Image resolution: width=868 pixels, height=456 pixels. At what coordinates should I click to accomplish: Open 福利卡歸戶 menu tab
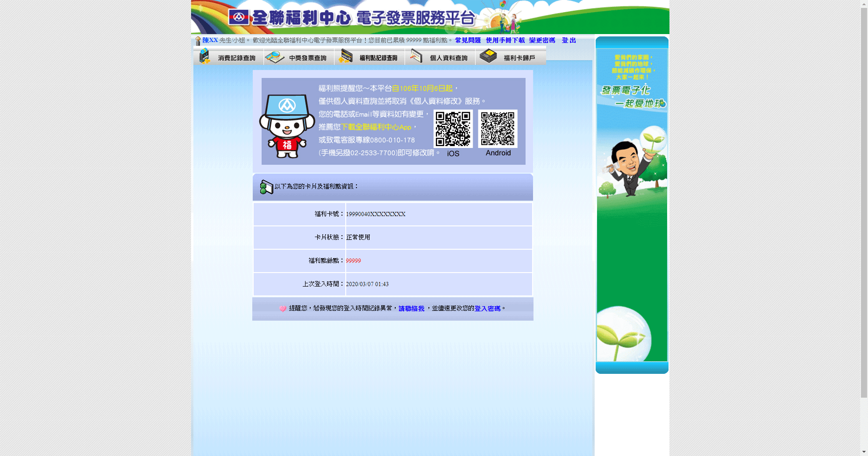point(511,57)
